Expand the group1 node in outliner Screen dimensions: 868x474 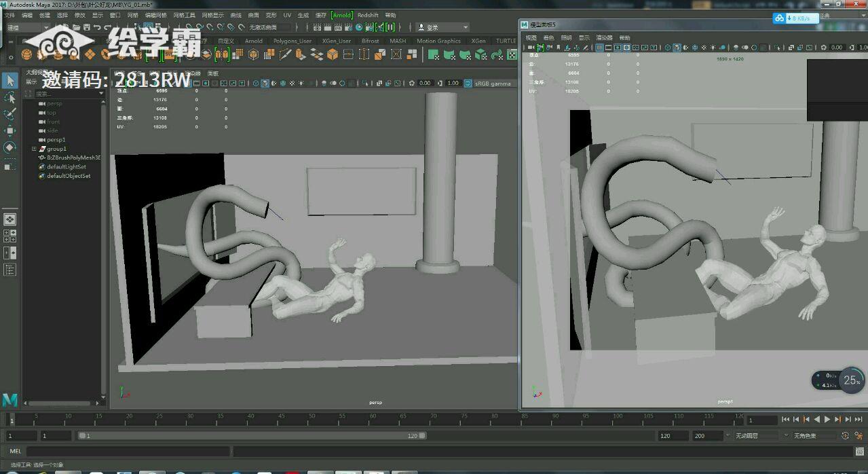(x=34, y=149)
